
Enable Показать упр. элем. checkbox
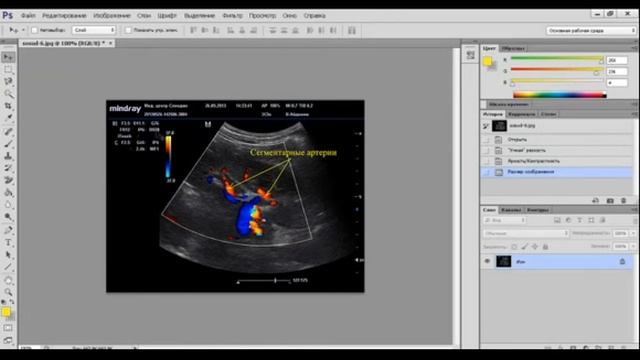coord(128,30)
